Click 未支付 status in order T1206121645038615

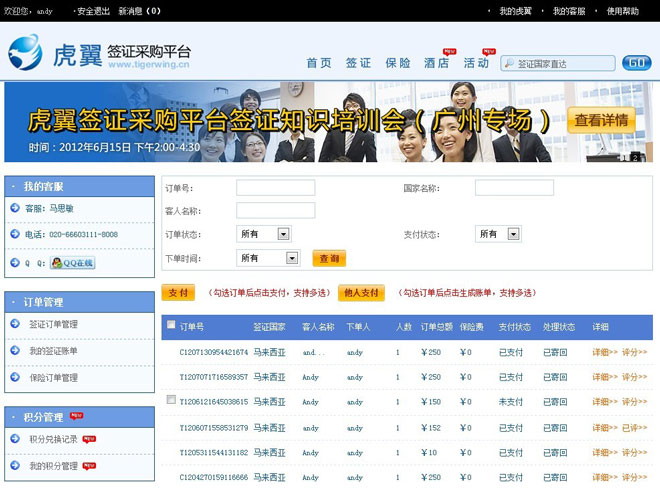[x=511, y=402]
